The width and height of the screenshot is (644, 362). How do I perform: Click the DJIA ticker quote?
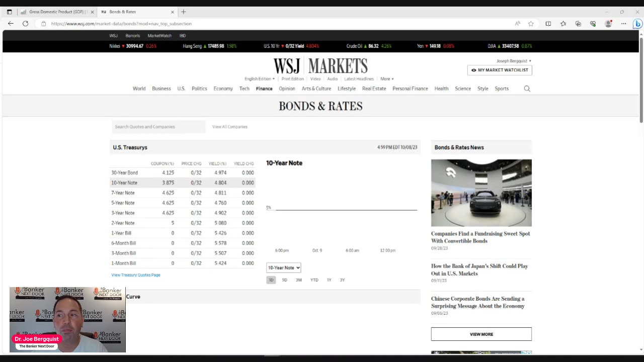pyautogui.click(x=510, y=46)
